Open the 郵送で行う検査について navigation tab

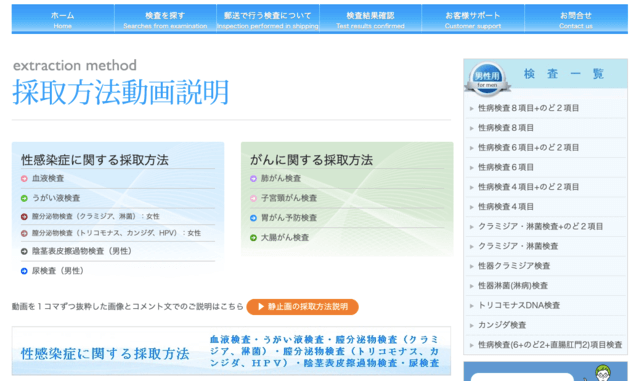[268, 20]
